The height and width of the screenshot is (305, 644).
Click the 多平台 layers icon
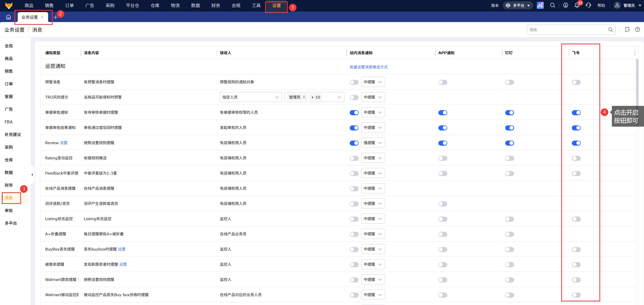click(508, 5)
